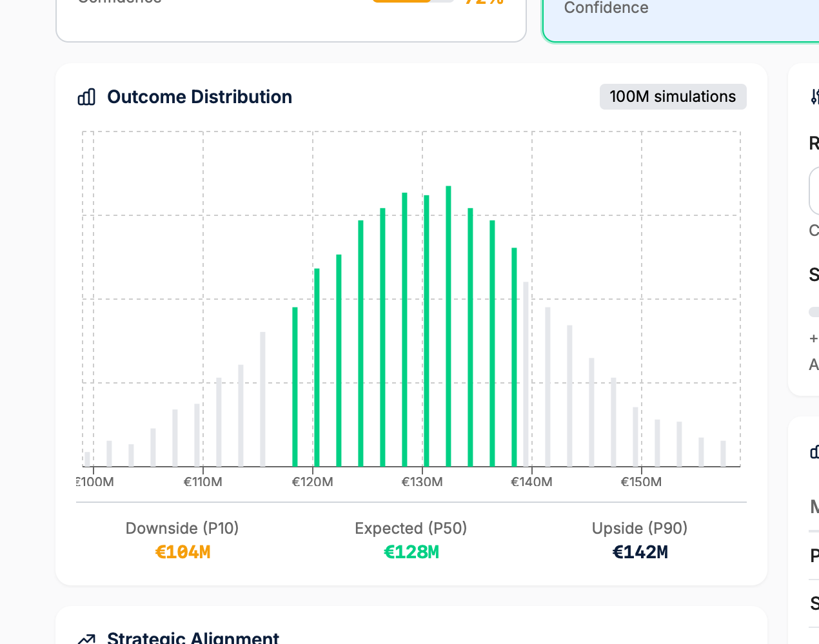Click the chart icon on the right sidebar
This screenshot has height=644, width=819.
click(x=814, y=452)
